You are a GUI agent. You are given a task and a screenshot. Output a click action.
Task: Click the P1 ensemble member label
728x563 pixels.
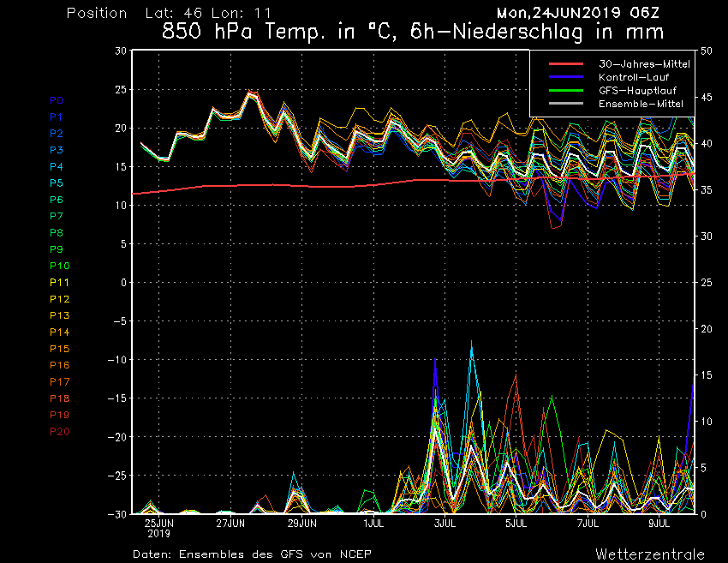pyautogui.click(x=57, y=117)
